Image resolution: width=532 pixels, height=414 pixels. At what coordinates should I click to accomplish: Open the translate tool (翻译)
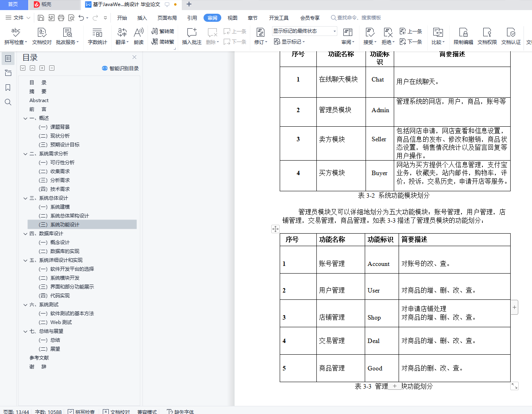[122, 36]
